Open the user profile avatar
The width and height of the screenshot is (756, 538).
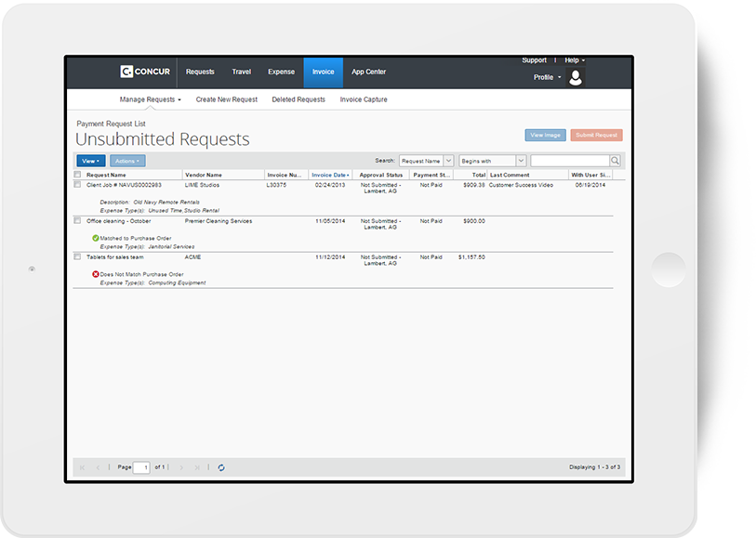point(576,78)
